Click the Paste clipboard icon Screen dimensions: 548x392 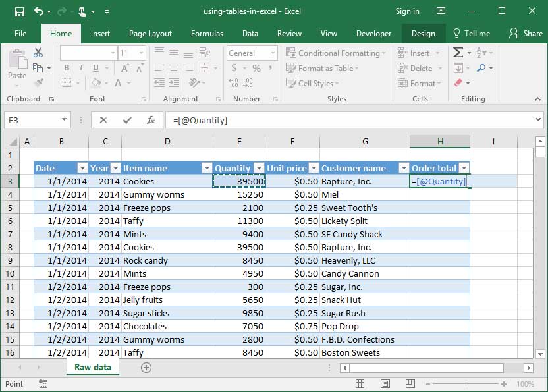pos(18,59)
